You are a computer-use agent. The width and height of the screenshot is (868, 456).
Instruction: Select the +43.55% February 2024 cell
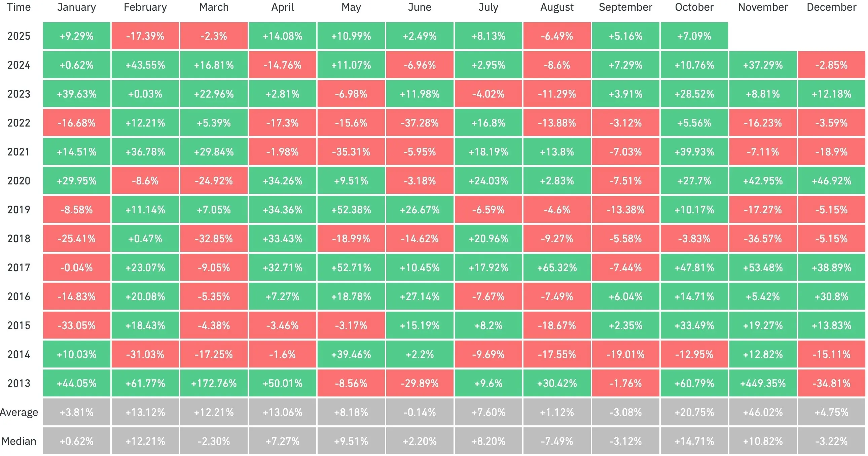(x=145, y=65)
